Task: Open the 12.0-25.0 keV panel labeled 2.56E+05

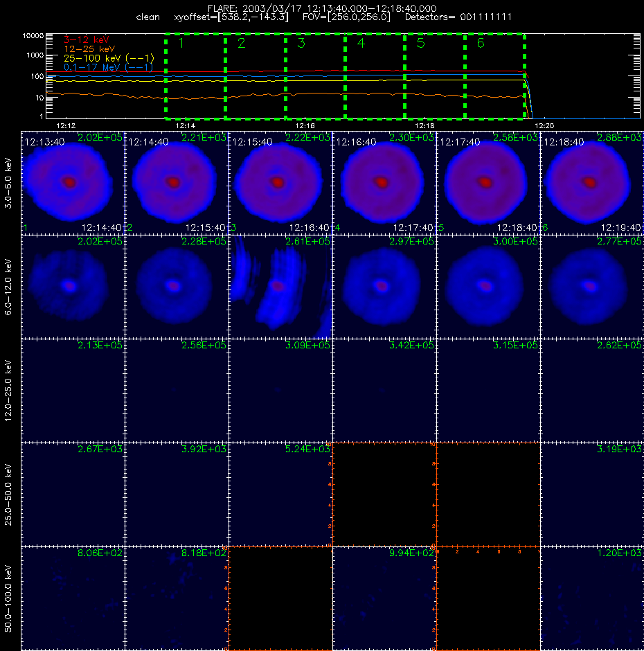Action: tap(177, 391)
